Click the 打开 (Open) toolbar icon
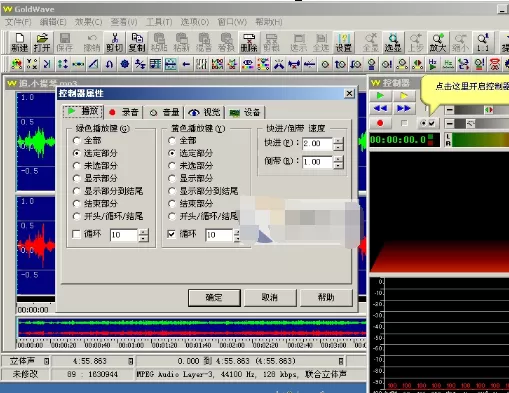Screen dimensions: 509x393 42,43
